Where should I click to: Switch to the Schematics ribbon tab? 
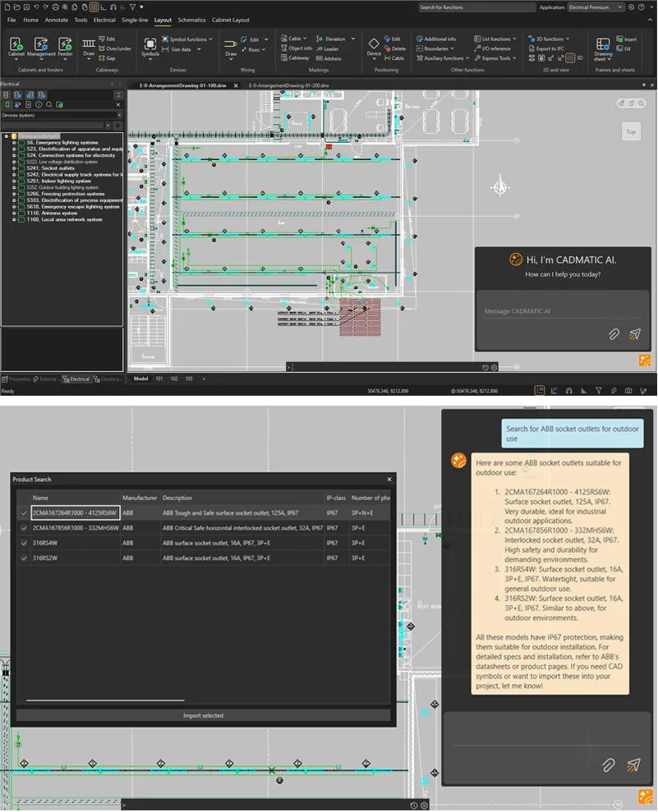(x=191, y=19)
